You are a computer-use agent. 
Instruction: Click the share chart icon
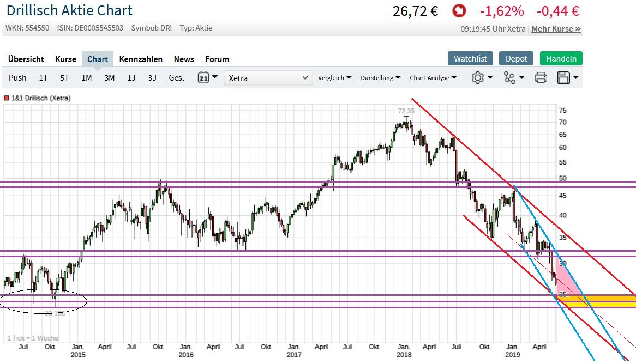click(509, 77)
